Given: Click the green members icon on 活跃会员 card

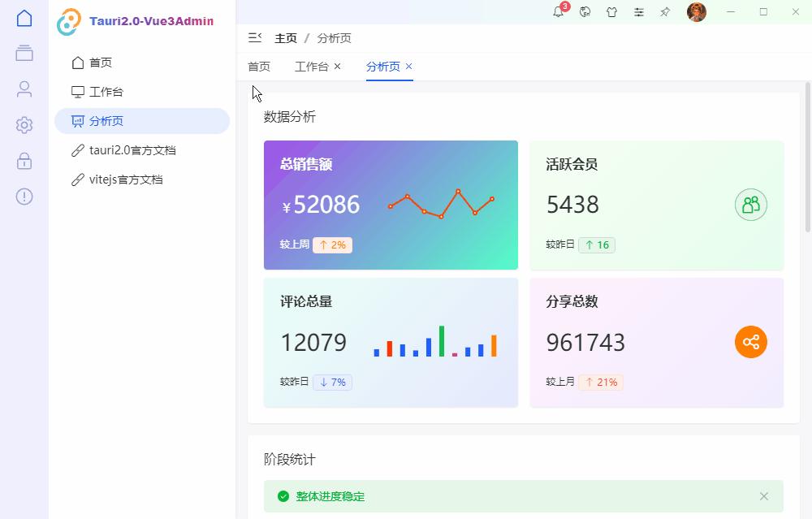Looking at the screenshot, I should tap(750, 205).
